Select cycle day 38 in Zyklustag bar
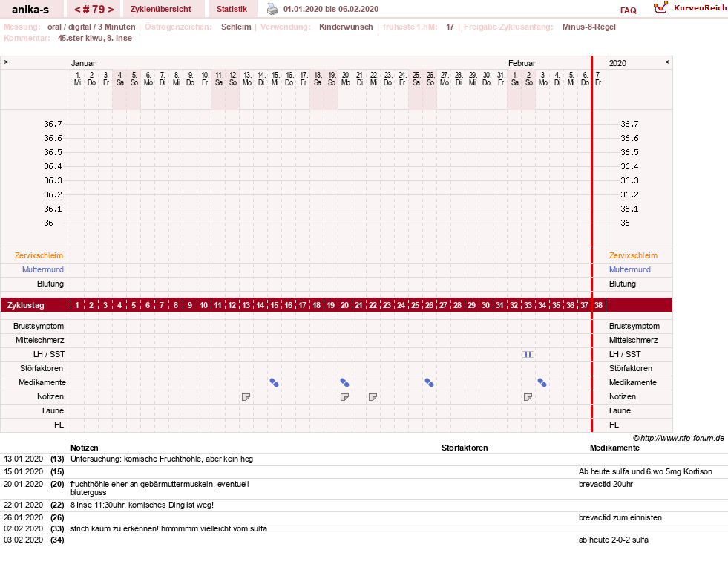This screenshot has width=728, height=576. [598, 305]
